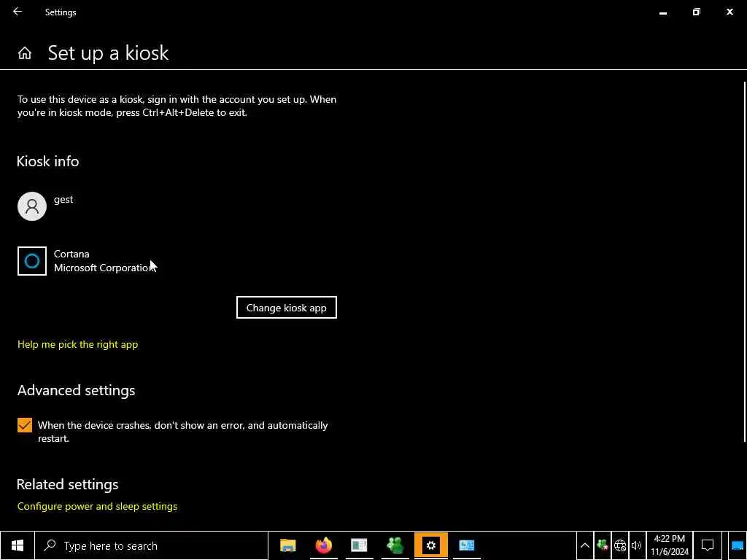Minimize the Settings window
Viewport: 747px width, 560px height.
pos(662,12)
